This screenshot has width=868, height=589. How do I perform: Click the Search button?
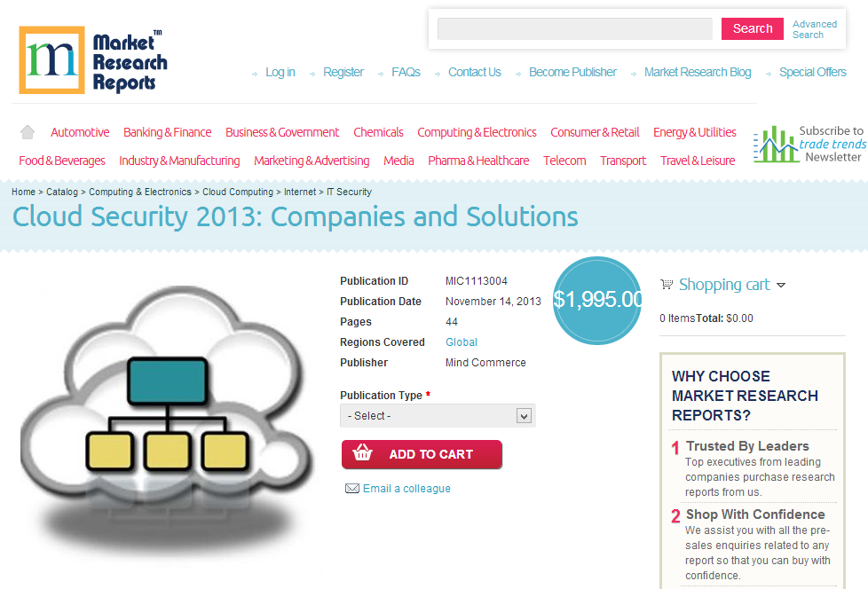coord(752,28)
